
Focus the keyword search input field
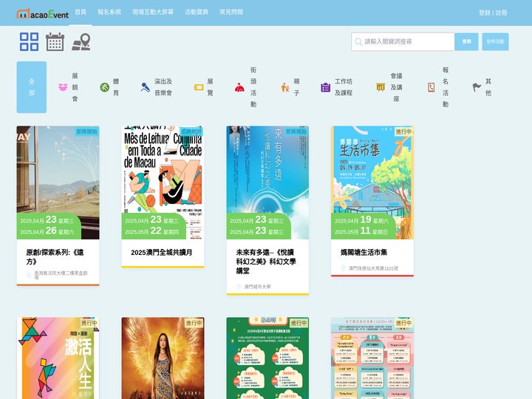pyautogui.click(x=403, y=41)
